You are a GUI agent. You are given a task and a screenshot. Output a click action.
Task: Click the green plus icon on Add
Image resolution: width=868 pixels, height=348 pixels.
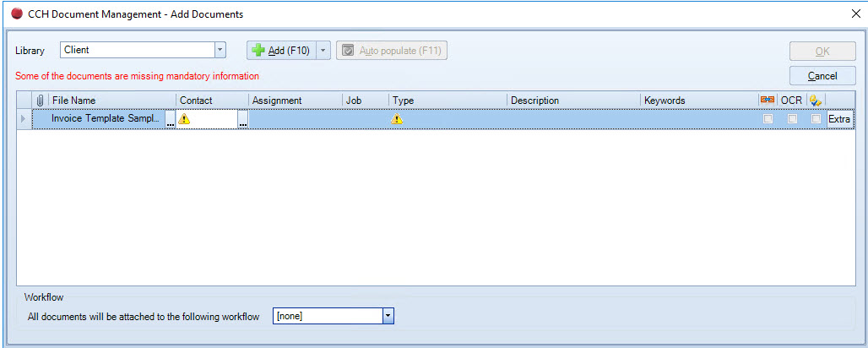pos(258,51)
